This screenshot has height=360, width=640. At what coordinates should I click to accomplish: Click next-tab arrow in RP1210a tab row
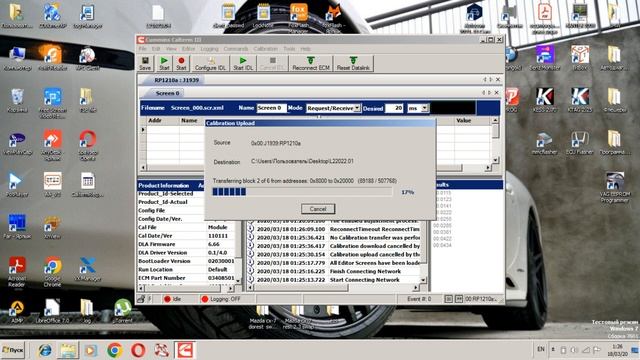(491, 80)
